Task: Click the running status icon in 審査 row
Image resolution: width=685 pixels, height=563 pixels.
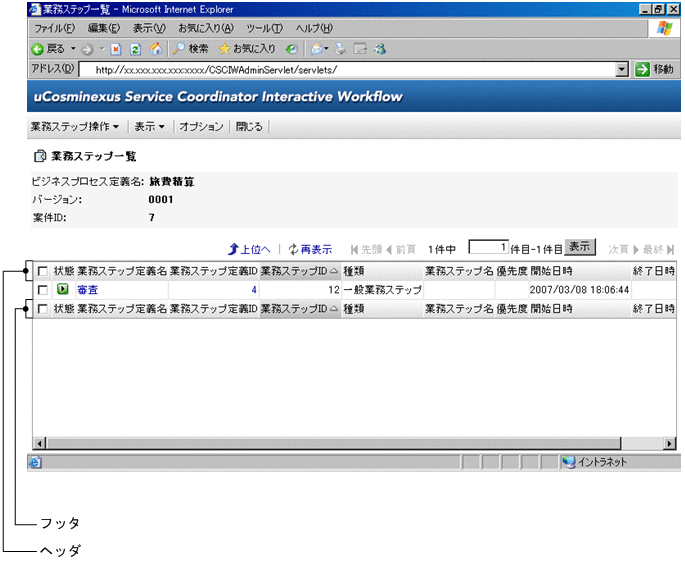Action: pyautogui.click(x=62, y=289)
